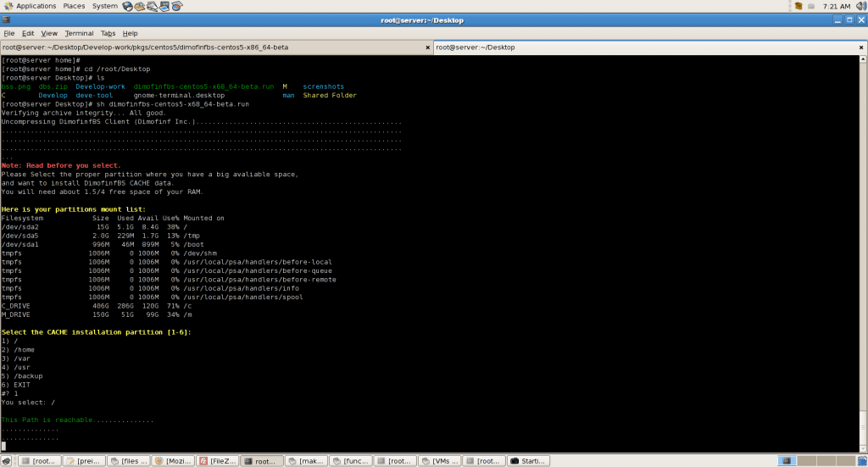Screen dimensions: 868x467
Task: Click 'Develop-work' directory name in ls output
Action: 100,86
